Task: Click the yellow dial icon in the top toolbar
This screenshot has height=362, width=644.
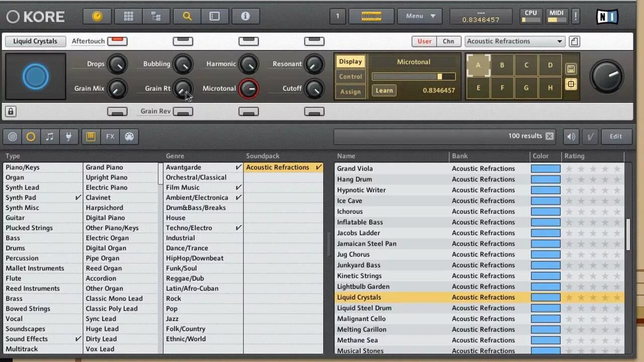Action: [x=98, y=16]
